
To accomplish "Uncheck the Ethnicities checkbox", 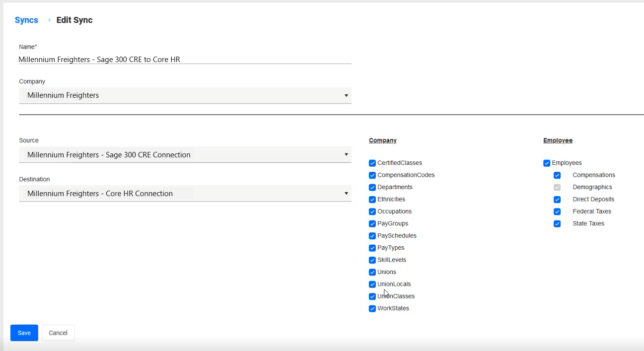I will click(372, 200).
